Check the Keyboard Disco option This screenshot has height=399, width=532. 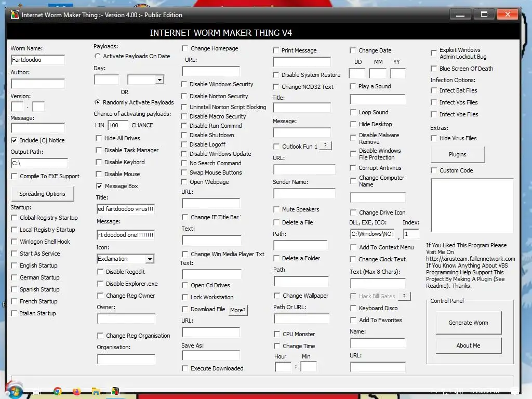click(x=353, y=308)
